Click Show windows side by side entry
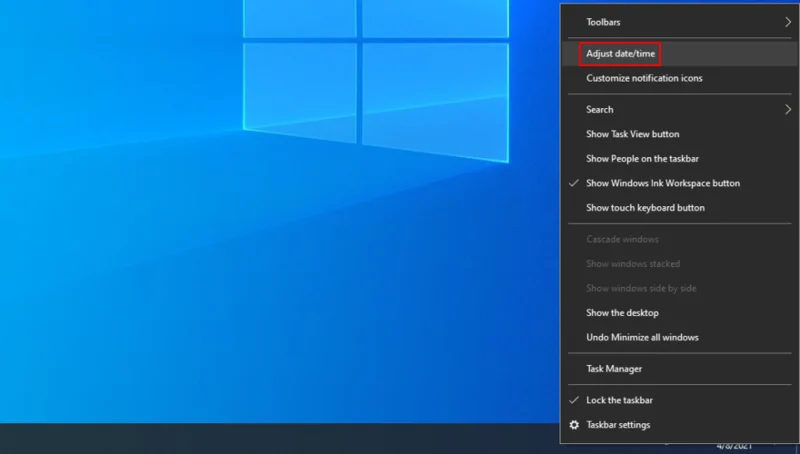 coord(680,288)
